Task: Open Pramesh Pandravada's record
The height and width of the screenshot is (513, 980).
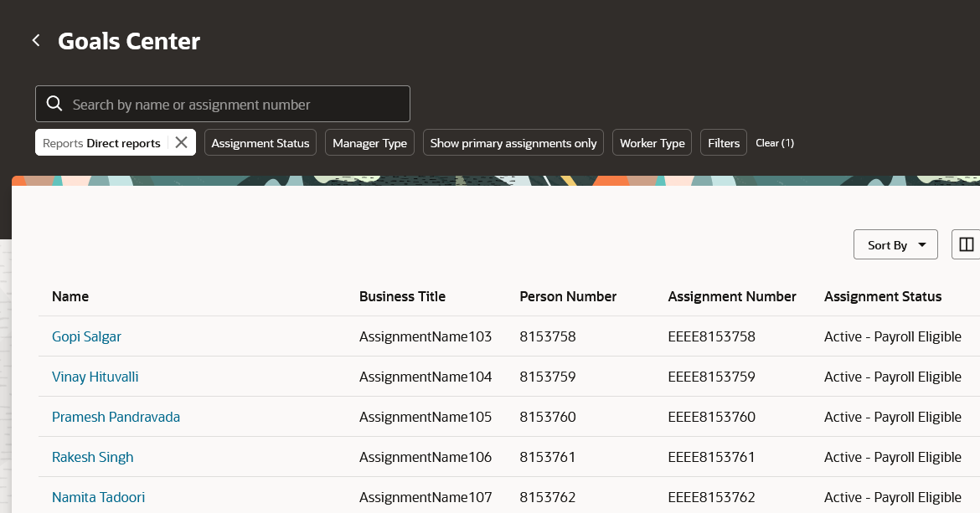Action: click(x=116, y=417)
